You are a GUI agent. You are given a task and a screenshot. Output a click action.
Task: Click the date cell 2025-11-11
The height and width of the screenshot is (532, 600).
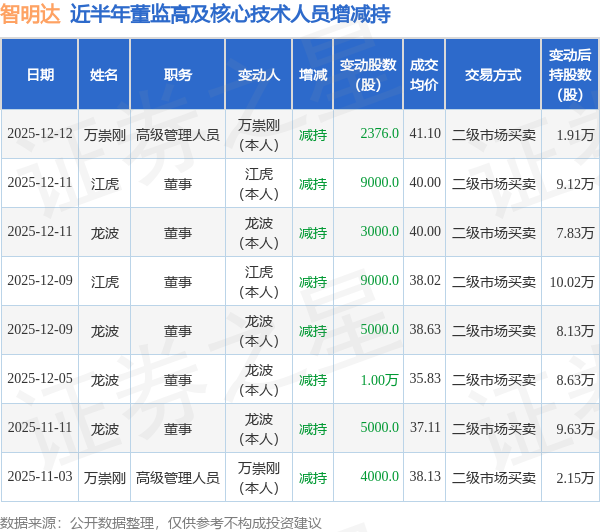pyautogui.click(x=40, y=428)
